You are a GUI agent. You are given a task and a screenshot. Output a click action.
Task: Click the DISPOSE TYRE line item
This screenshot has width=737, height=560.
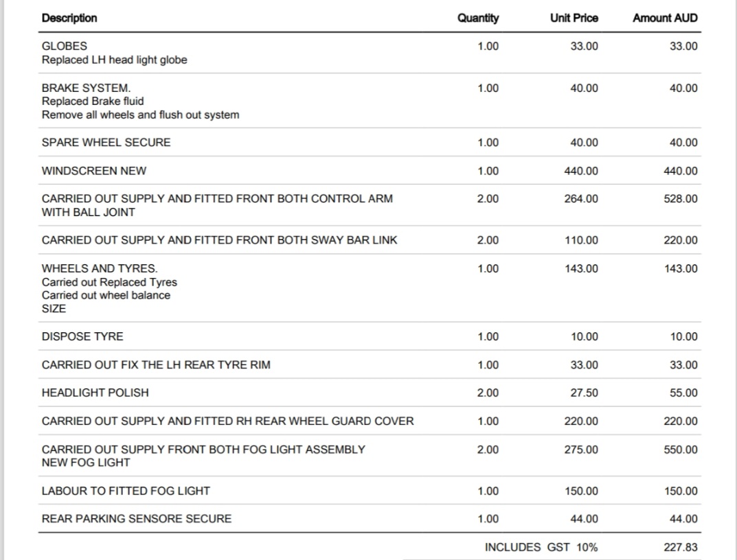point(82,337)
